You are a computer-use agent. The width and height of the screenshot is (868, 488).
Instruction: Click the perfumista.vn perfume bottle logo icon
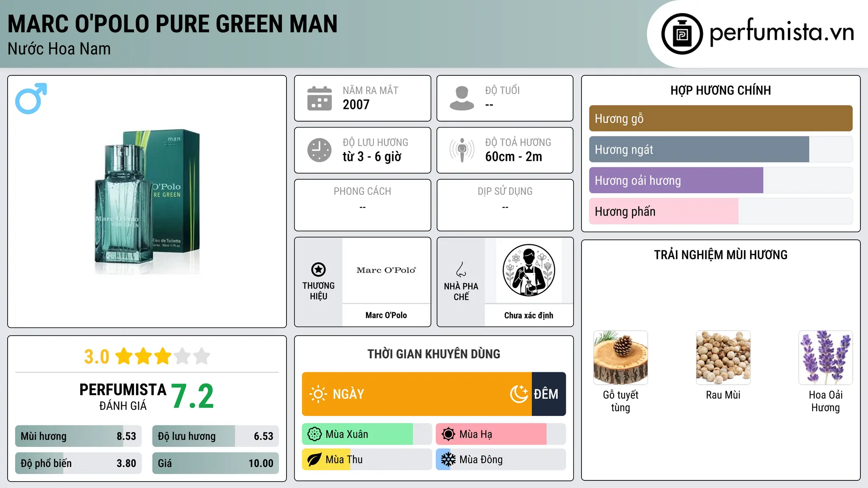[682, 34]
